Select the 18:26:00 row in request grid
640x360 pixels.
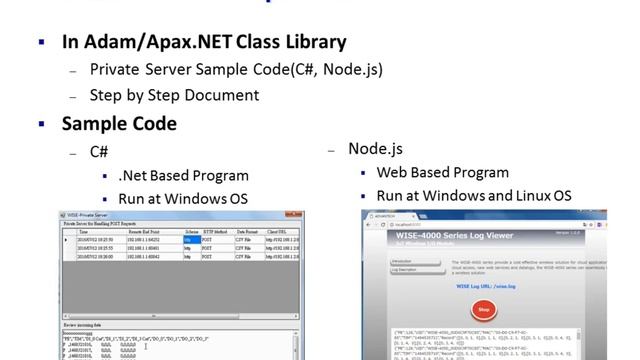coord(181,257)
